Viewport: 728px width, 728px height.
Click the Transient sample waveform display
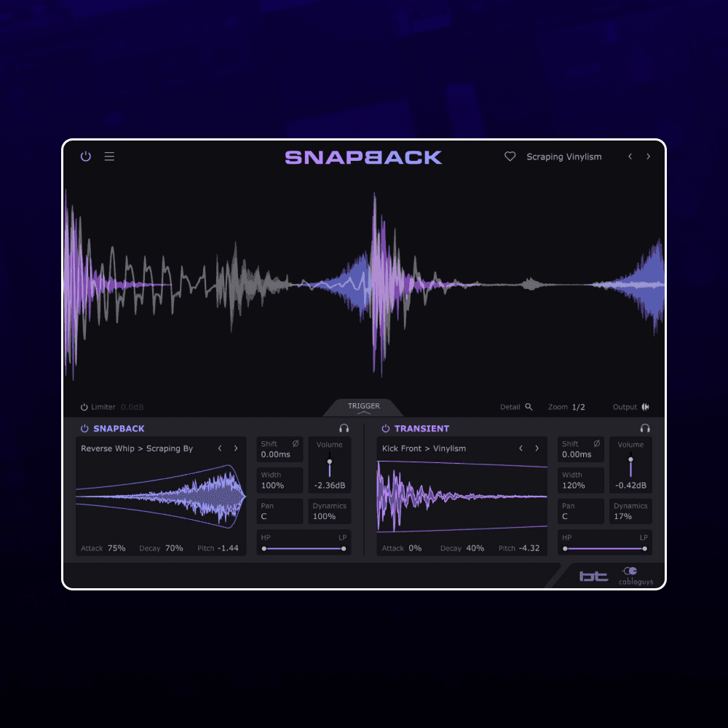pyautogui.click(x=462, y=496)
